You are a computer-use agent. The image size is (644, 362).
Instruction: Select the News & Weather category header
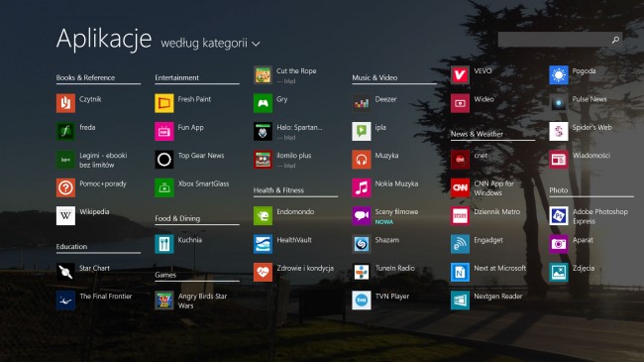click(x=477, y=134)
